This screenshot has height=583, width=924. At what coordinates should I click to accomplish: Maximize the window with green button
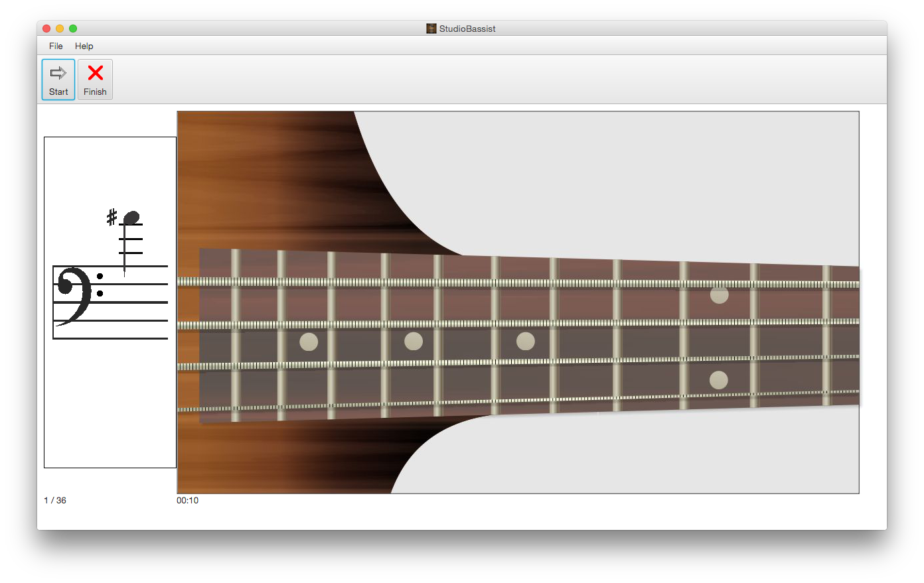point(73,29)
